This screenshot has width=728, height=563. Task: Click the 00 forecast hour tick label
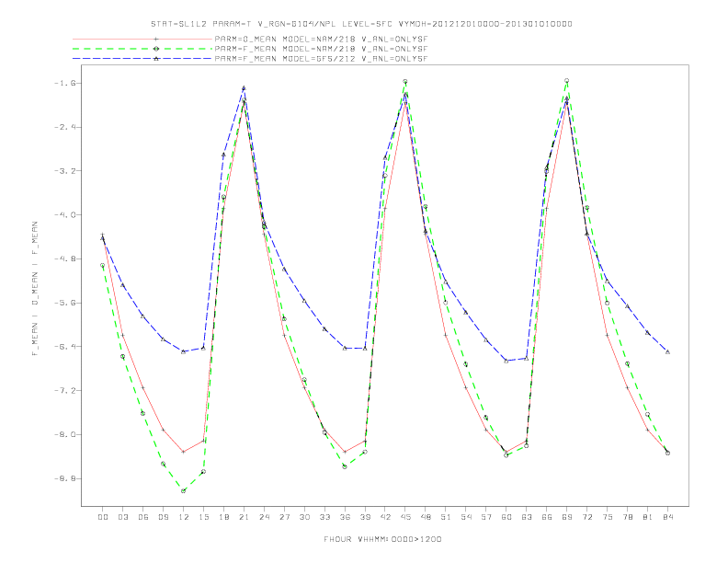103,517
